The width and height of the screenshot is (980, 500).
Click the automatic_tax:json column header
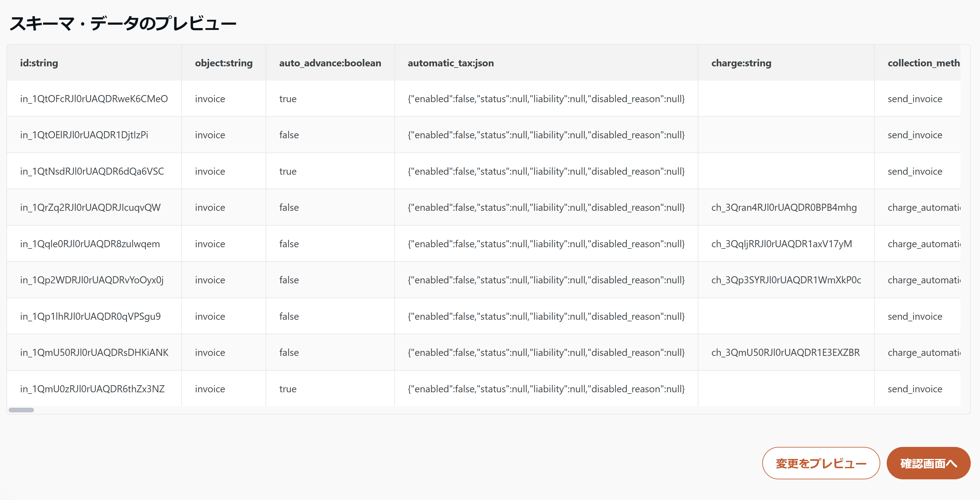[x=450, y=63]
